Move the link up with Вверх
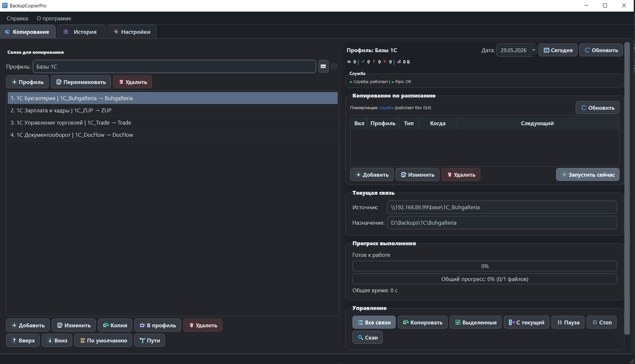The width and height of the screenshot is (635, 364). pos(23,341)
